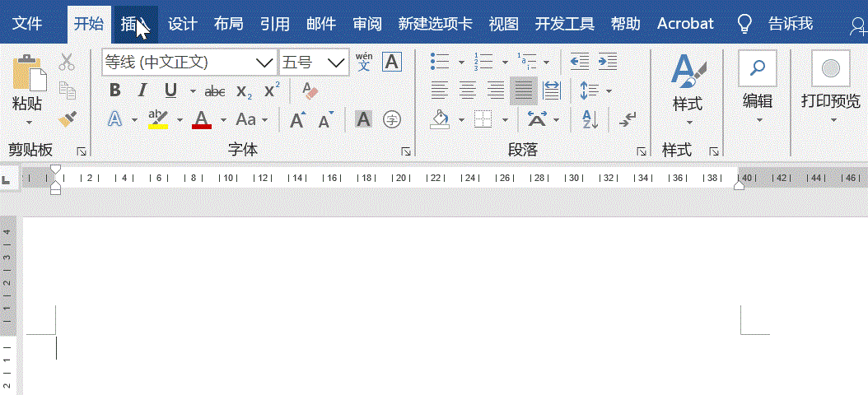The image size is (868, 395).
Task: Apply yellow text highlight color
Action: click(158, 119)
